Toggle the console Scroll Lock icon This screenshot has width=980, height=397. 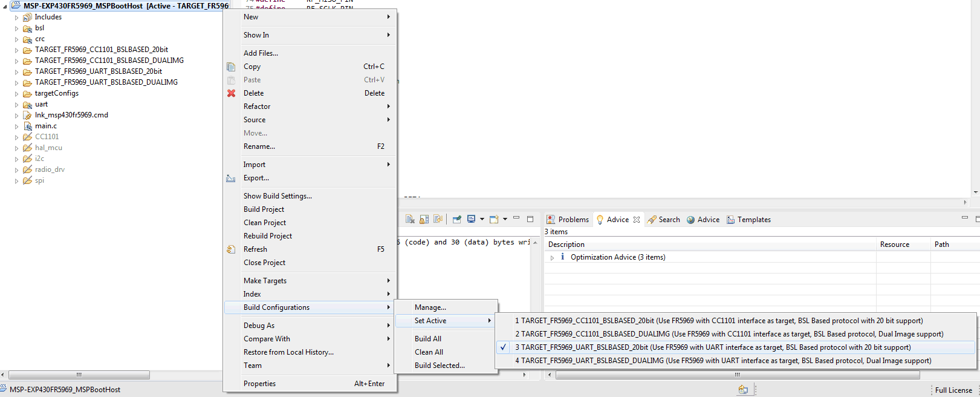[424, 219]
